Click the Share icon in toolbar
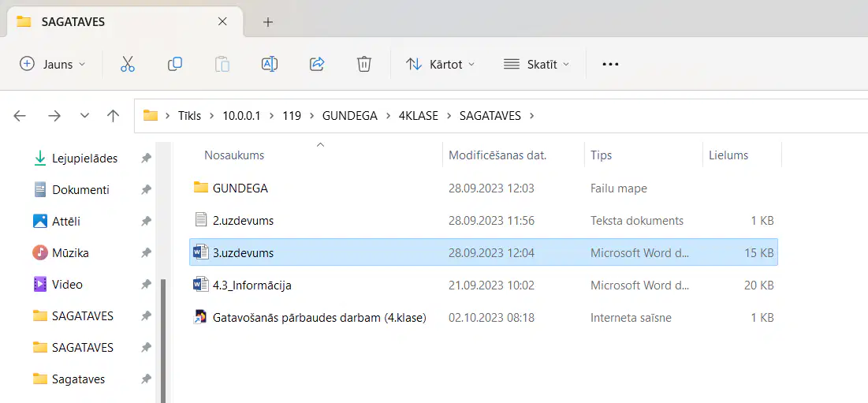 [x=317, y=64]
